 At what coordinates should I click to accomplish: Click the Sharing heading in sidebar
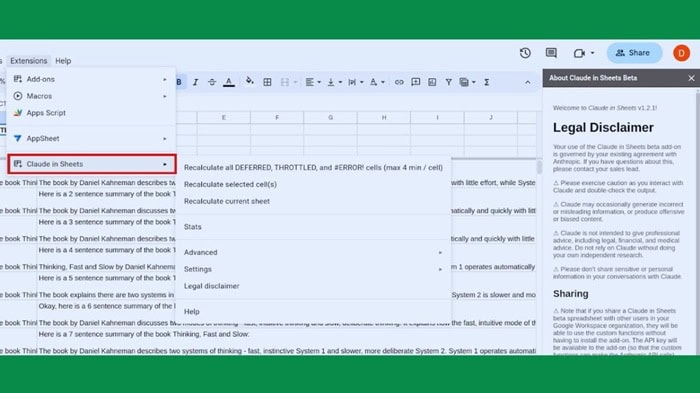tap(571, 294)
